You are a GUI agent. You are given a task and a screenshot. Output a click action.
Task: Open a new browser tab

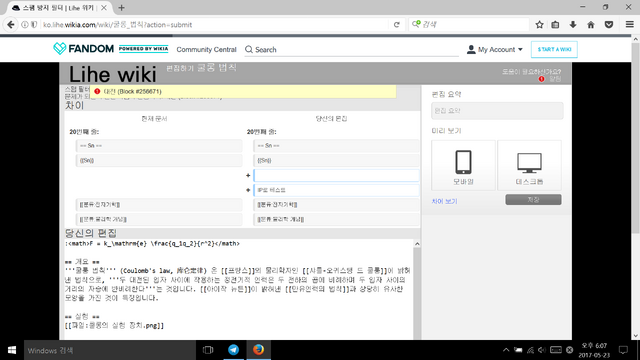[x=121, y=8]
